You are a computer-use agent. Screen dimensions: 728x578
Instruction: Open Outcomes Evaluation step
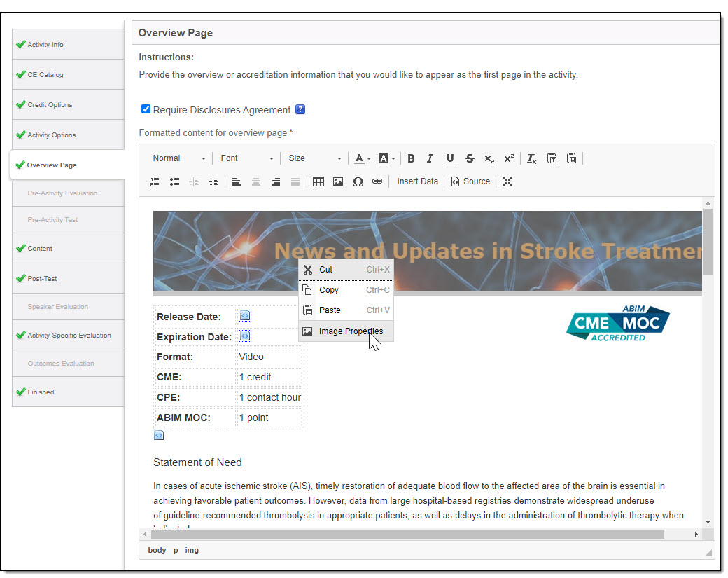69,364
